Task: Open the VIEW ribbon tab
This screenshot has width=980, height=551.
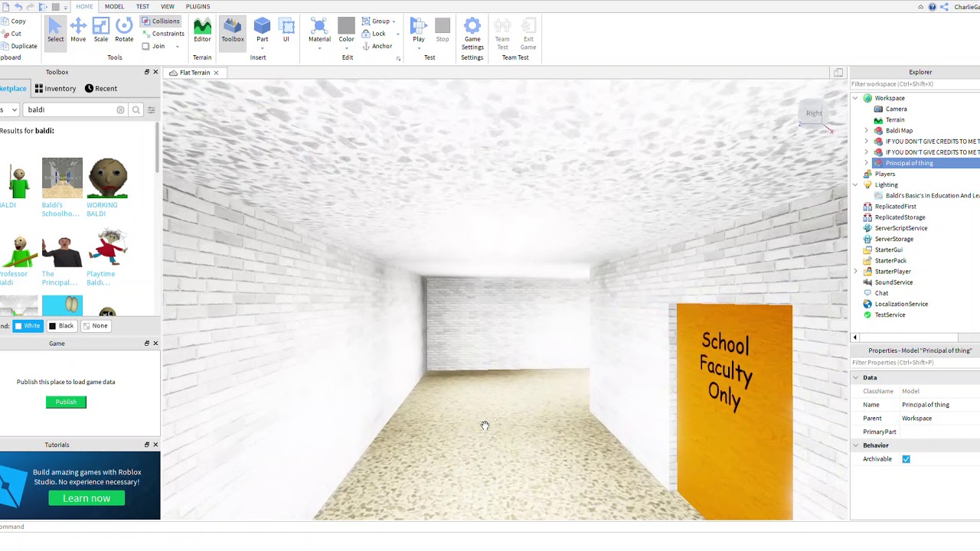Action: click(168, 7)
